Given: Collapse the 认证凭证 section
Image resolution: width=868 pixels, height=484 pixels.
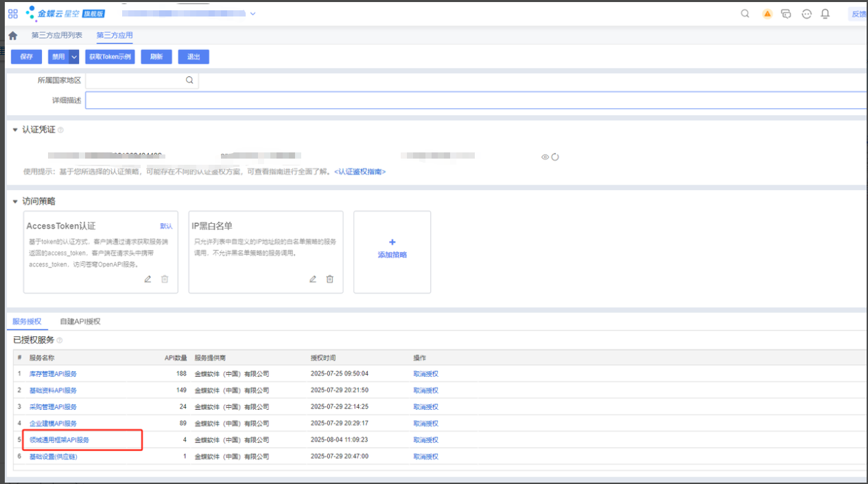Looking at the screenshot, I should [15, 130].
